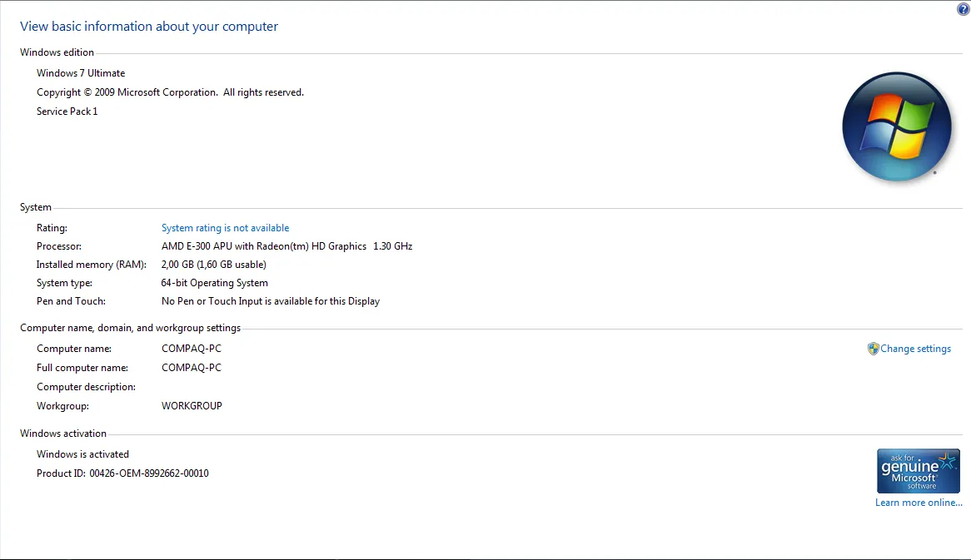Click the Windows is activated status text
The width and height of the screenshot is (971, 560).
click(x=82, y=454)
